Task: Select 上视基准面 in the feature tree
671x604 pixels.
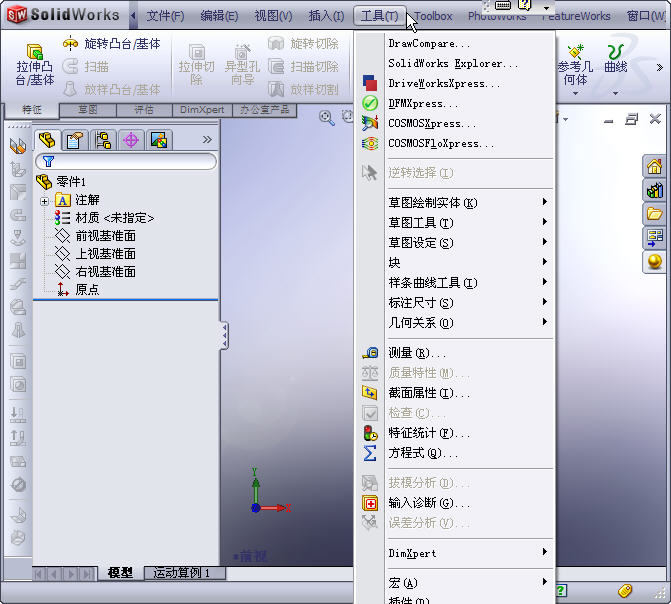Action: pos(105,254)
